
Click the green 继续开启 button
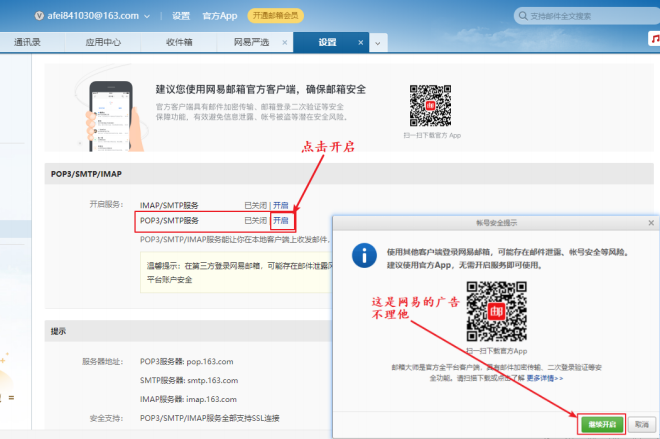[602, 424]
